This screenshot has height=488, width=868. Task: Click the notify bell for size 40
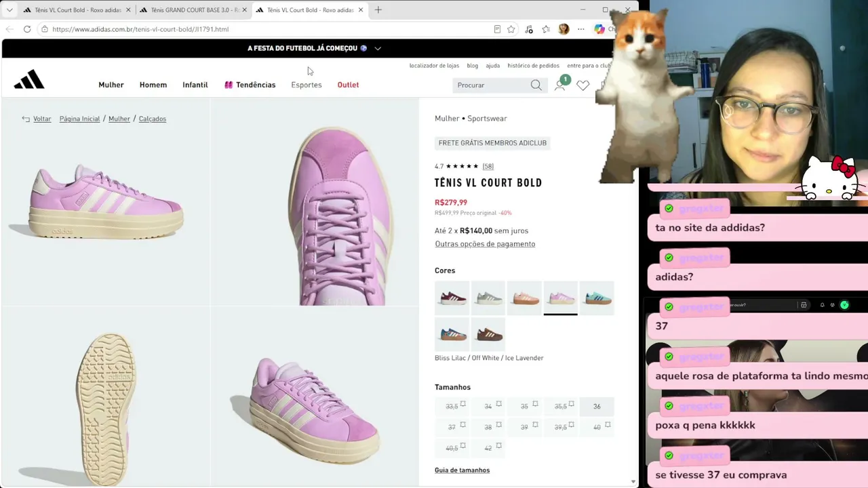(608, 425)
